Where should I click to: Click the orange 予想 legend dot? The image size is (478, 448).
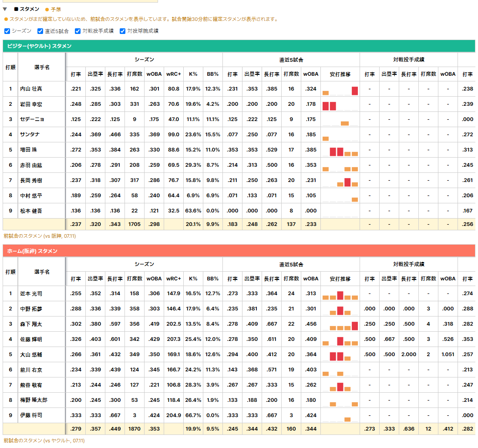pyautogui.click(x=47, y=10)
